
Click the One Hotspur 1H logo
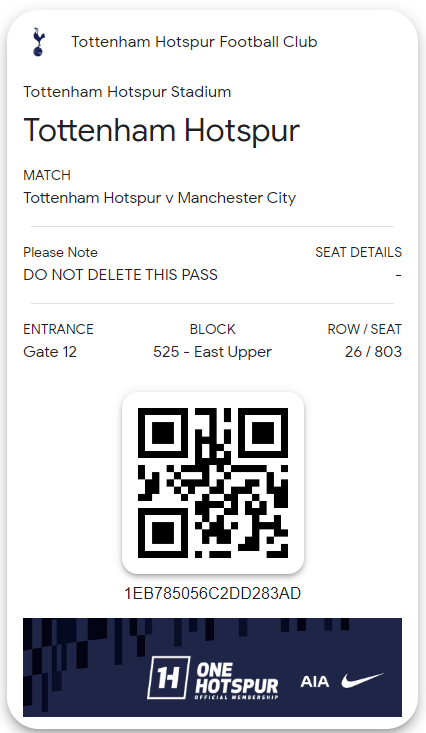click(x=168, y=677)
